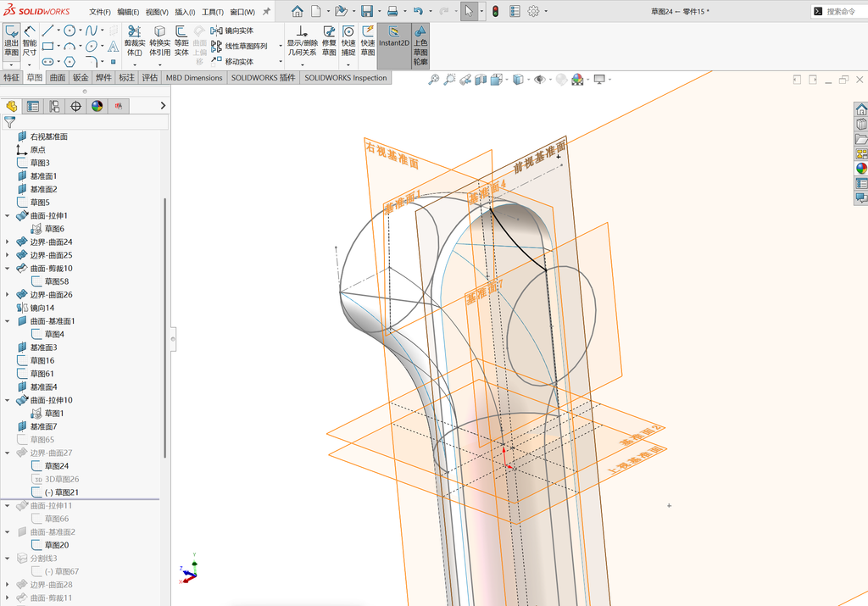Click Move Entities (移动实体)
The width and height of the screenshot is (868, 606).
coord(232,61)
